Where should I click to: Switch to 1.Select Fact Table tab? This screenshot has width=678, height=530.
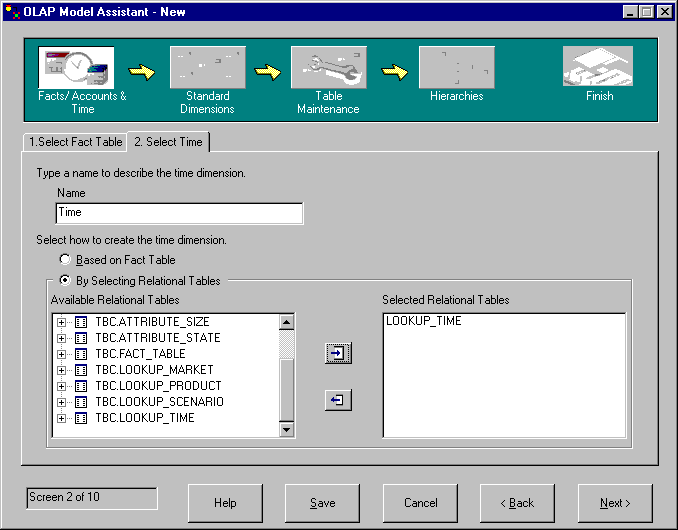tap(75, 142)
